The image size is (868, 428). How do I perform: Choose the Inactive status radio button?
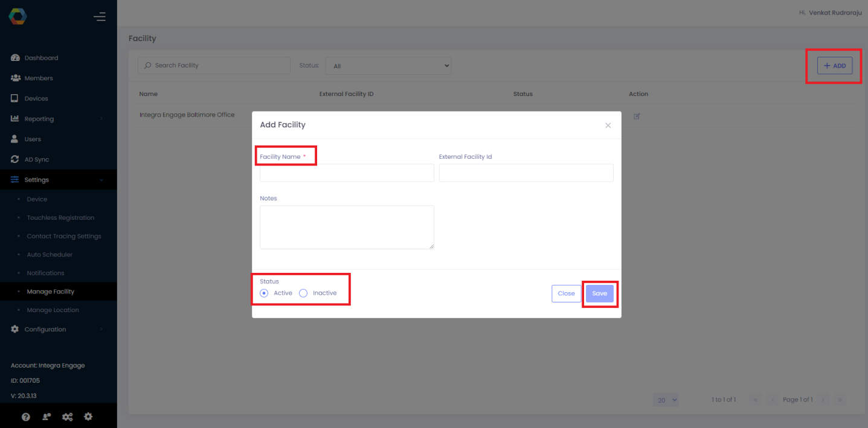pyautogui.click(x=303, y=293)
